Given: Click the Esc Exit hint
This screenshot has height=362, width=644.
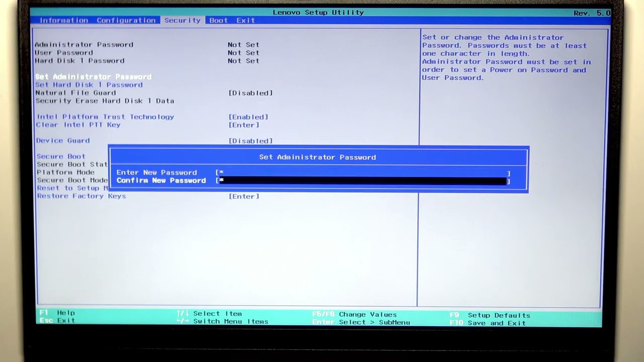Looking at the screenshot, I should tap(57, 320).
